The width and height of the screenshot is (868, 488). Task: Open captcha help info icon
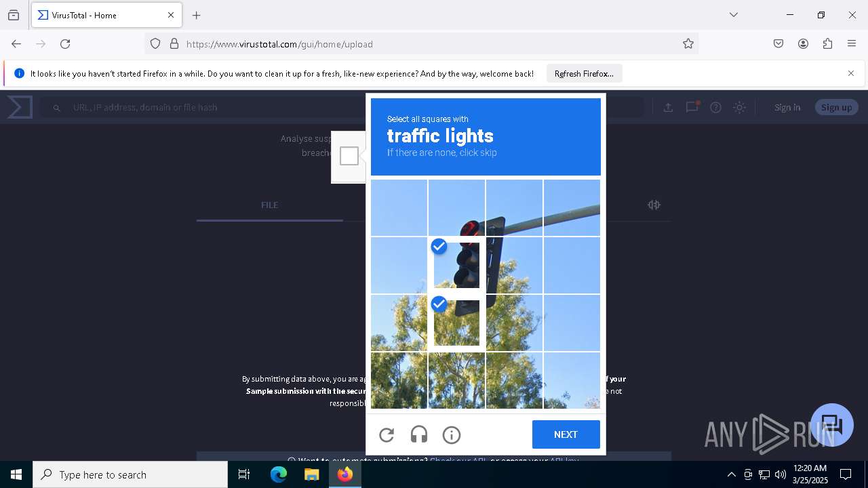coord(452,435)
